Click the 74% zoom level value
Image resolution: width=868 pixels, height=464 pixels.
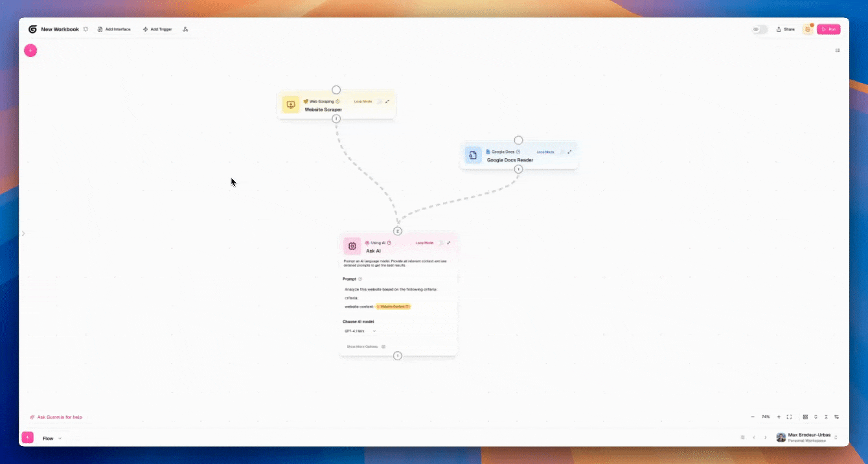(x=766, y=417)
